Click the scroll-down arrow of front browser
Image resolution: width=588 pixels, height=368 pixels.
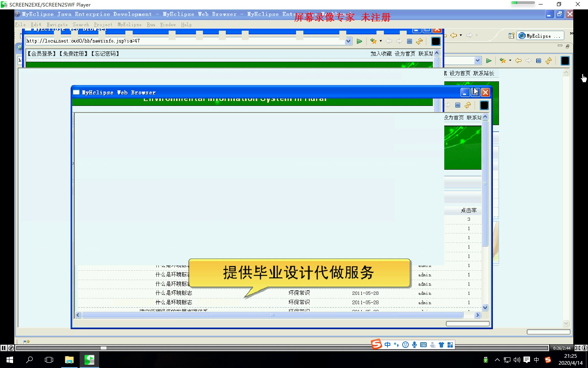[485, 307]
